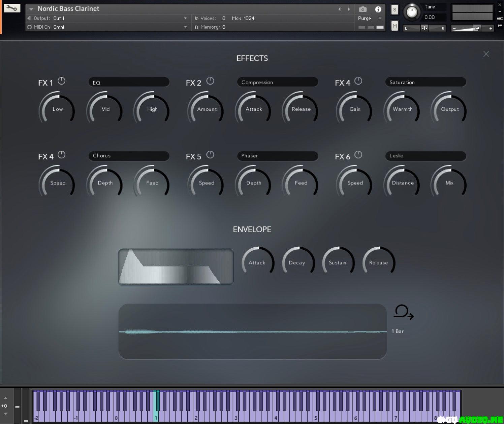This screenshot has height=424, width=504.
Task: Toggle Chorus effect power button
Action: [x=62, y=155]
